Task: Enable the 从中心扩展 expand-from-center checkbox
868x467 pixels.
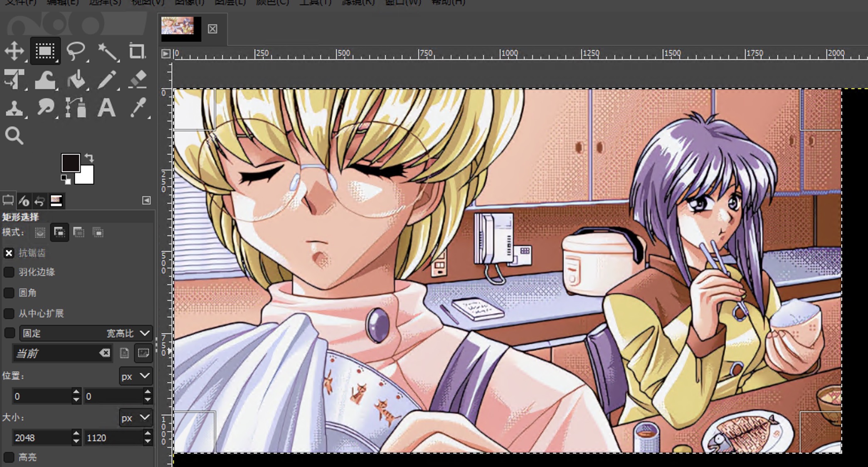Action: tap(9, 313)
